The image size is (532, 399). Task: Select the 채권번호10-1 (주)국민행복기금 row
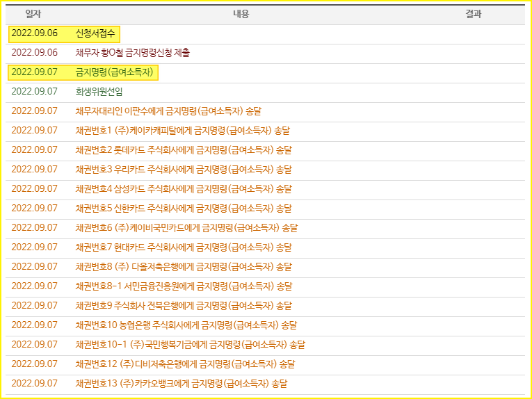click(266, 345)
